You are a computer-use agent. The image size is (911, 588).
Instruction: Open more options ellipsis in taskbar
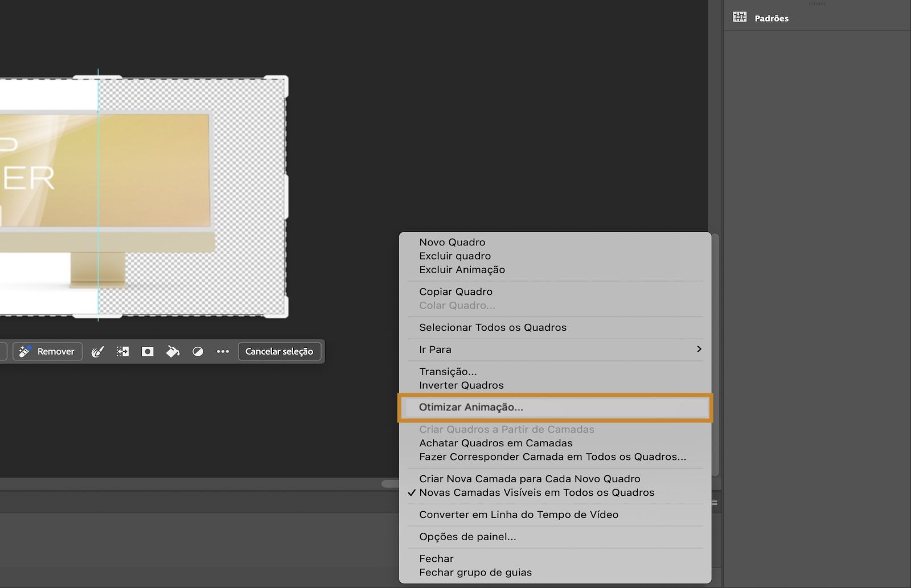tap(223, 352)
